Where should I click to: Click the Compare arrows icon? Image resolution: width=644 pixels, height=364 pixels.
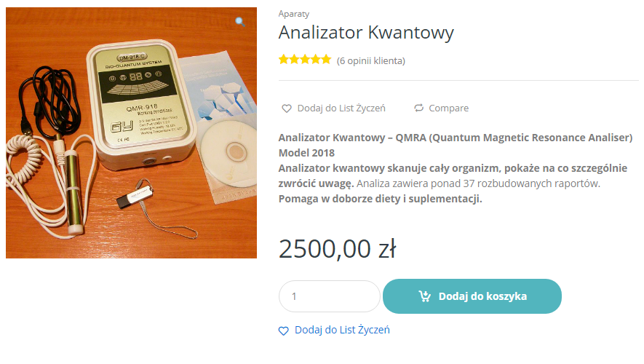tap(418, 108)
